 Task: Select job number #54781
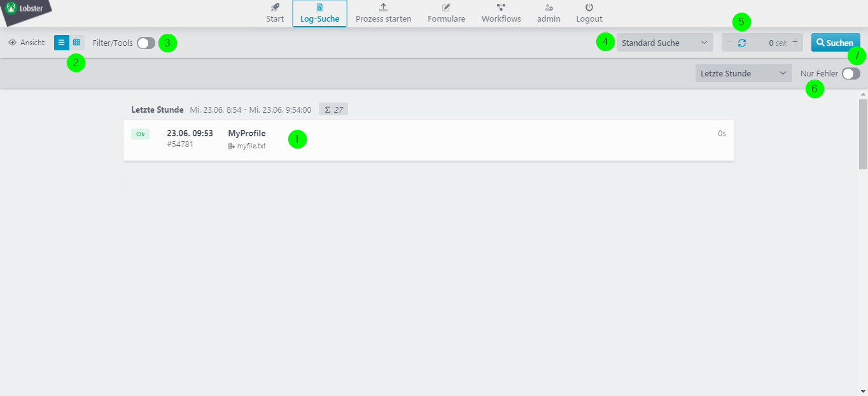click(180, 145)
